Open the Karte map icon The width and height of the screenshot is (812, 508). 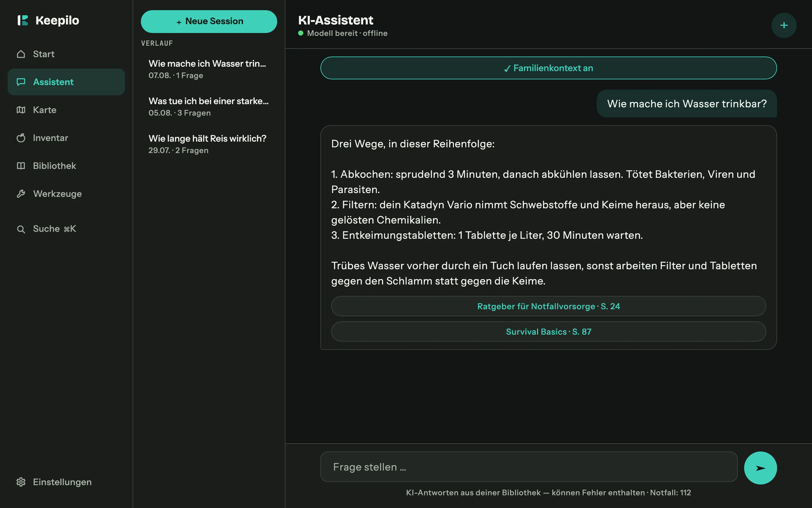[x=21, y=110]
